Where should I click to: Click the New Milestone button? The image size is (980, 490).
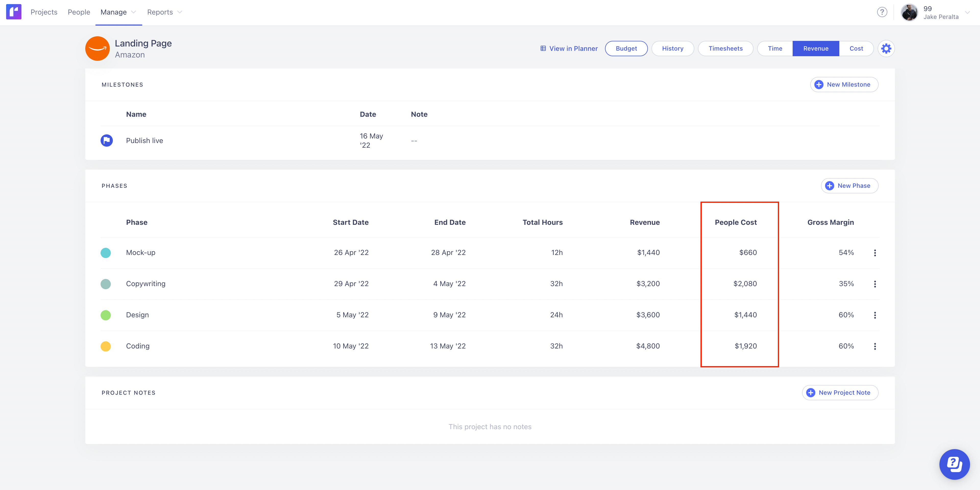click(844, 84)
